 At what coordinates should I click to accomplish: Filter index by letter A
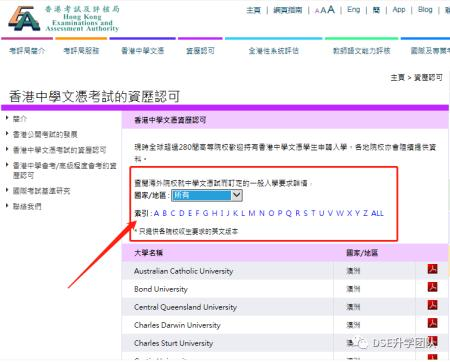(156, 213)
